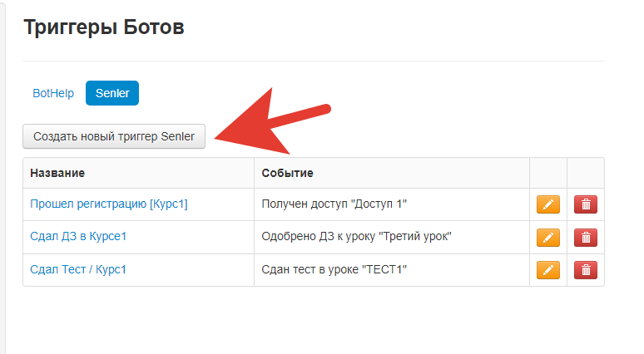Switch to the BotHelp tab
Viewport: 644px width, 354px height.
(53, 93)
